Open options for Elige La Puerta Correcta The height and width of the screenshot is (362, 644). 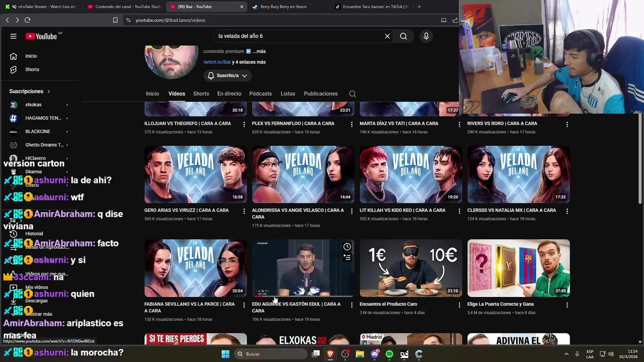(567, 305)
